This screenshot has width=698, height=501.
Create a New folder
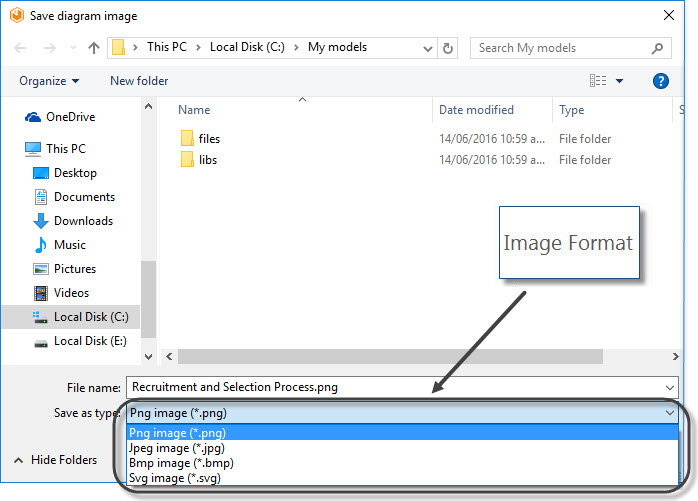pos(139,81)
